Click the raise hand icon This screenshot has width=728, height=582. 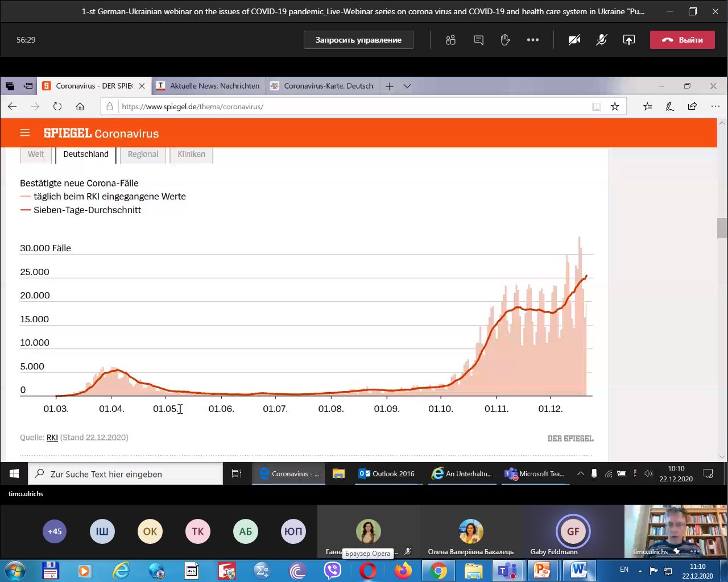coord(505,40)
